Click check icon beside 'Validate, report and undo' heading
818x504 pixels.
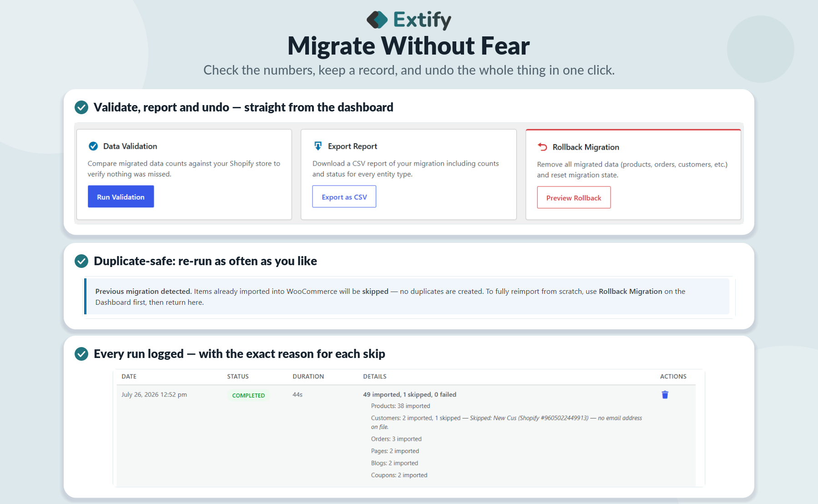pos(81,107)
